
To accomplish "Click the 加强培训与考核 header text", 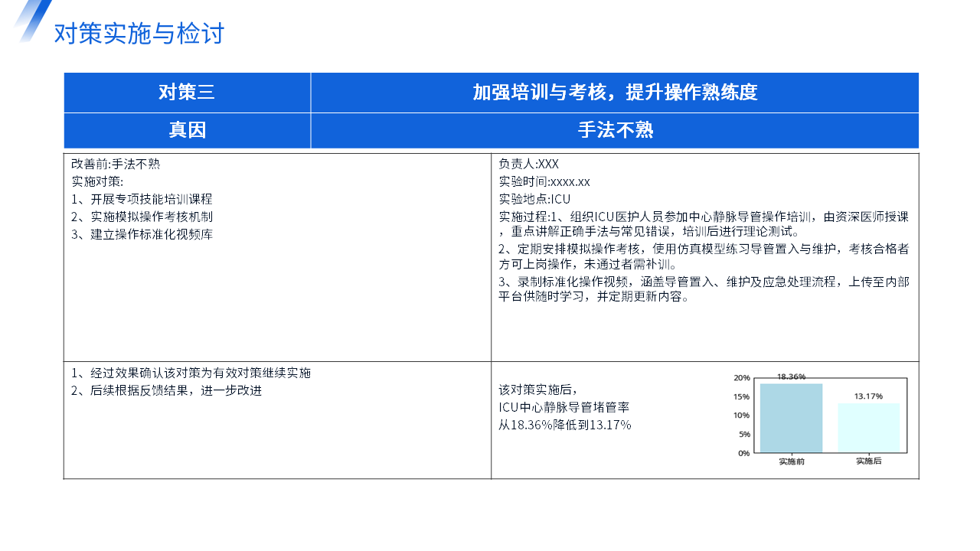I will pos(615,93).
